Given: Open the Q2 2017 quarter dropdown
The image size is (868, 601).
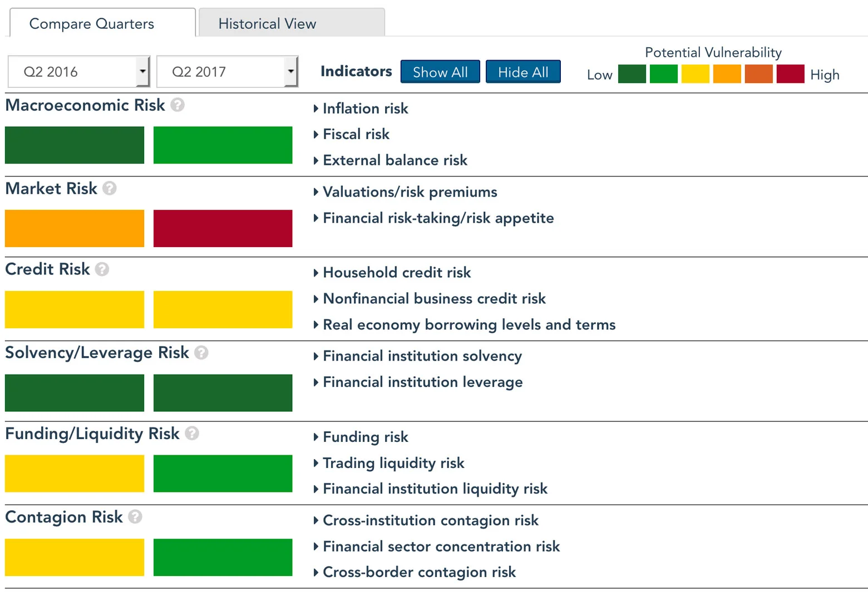Looking at the screenshot, I should (x=227, y=72).
